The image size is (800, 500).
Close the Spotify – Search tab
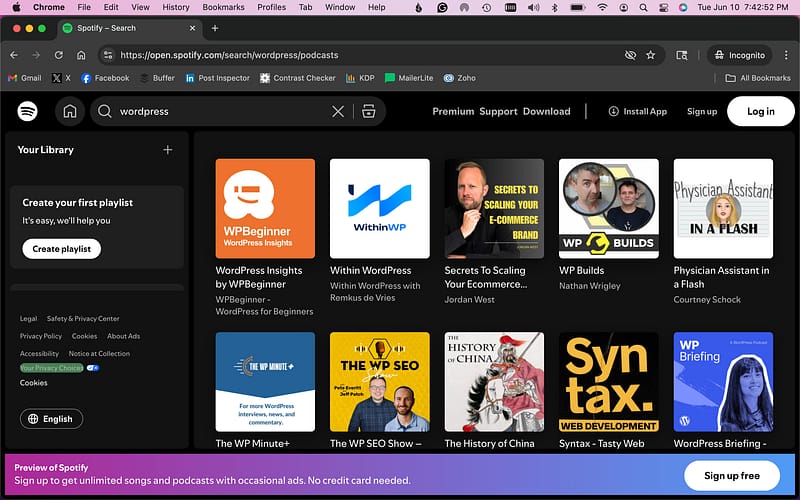point(192,28)
